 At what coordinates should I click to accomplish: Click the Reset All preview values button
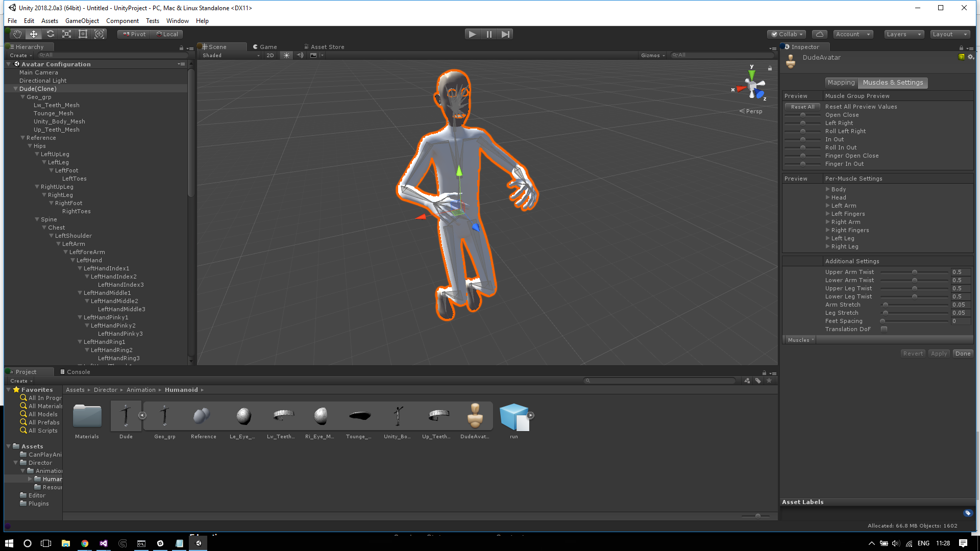[802, 106]
